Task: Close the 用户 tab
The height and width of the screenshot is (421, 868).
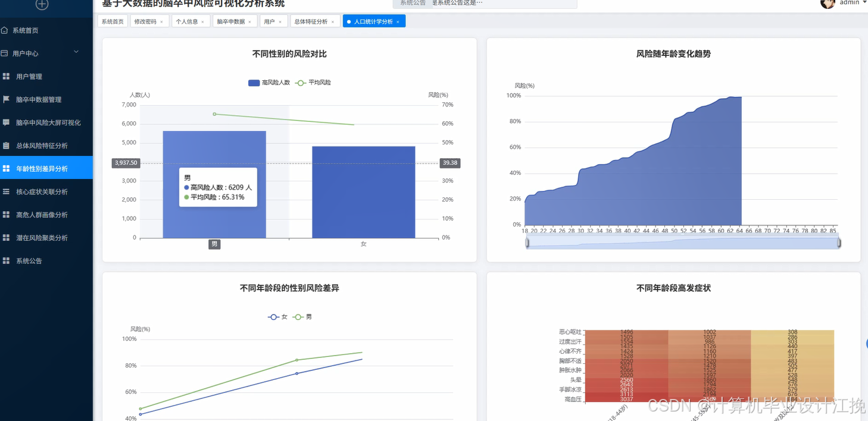Action: point(280,22)
